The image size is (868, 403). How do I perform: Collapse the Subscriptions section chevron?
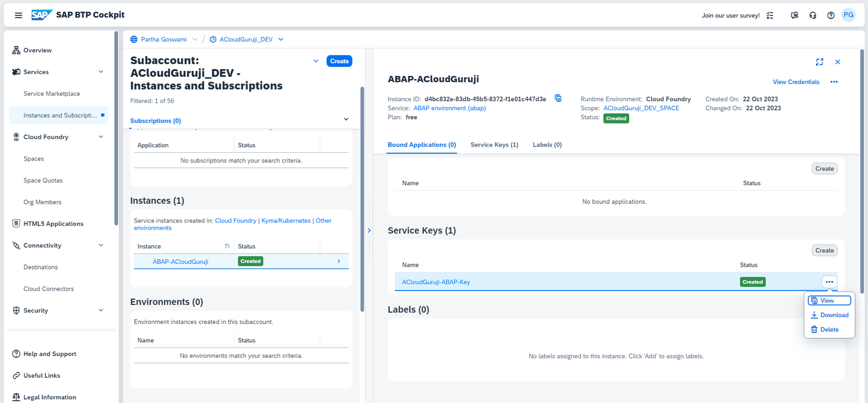click(346, 119)
